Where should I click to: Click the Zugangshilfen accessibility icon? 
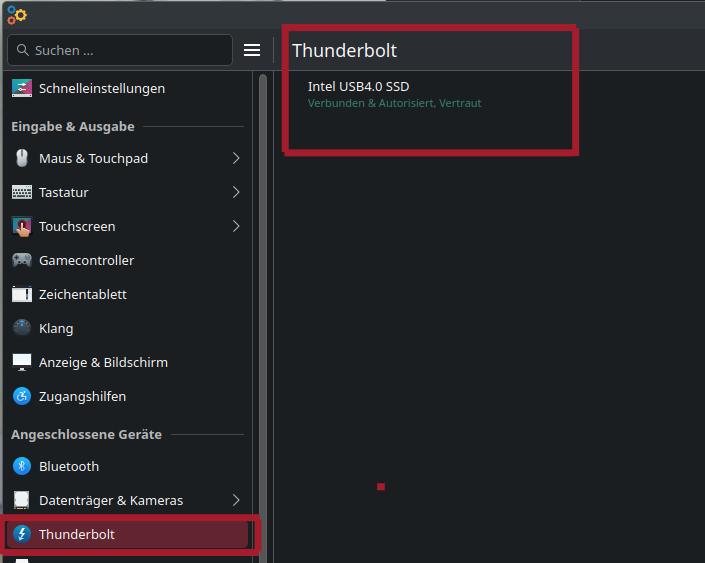pyautogui.click(x=22, y=397)
